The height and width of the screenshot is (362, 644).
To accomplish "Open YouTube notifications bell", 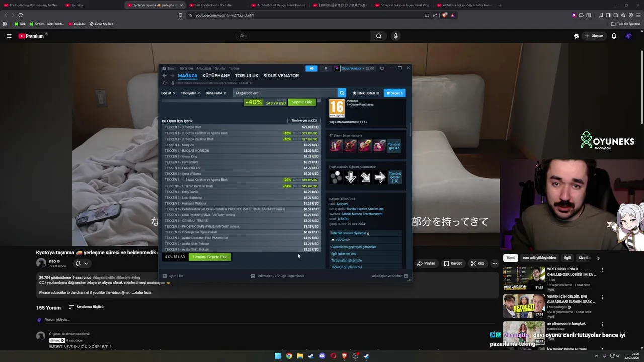I will pyautogui.click(x=614, y=36).
